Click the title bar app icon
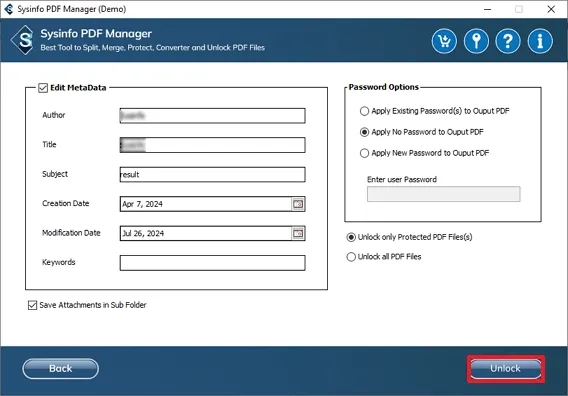The width and height of the screenshot is (568, 396). point(9,9)
